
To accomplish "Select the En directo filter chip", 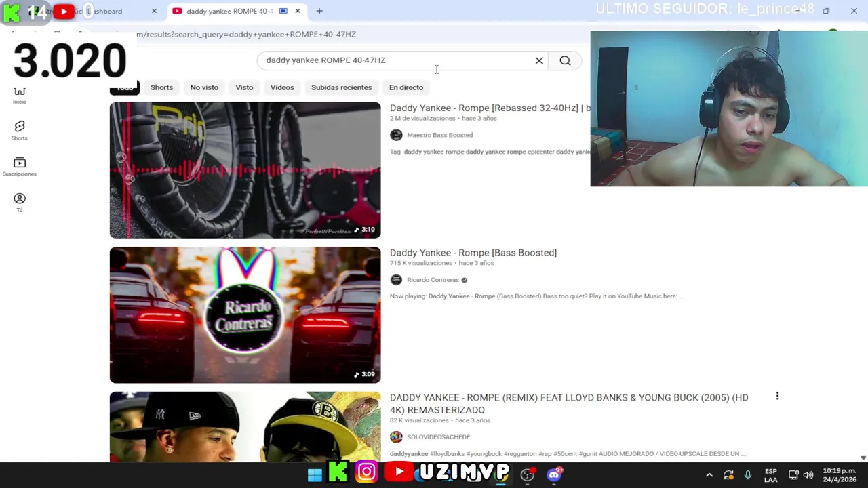I will click(406, 87).
